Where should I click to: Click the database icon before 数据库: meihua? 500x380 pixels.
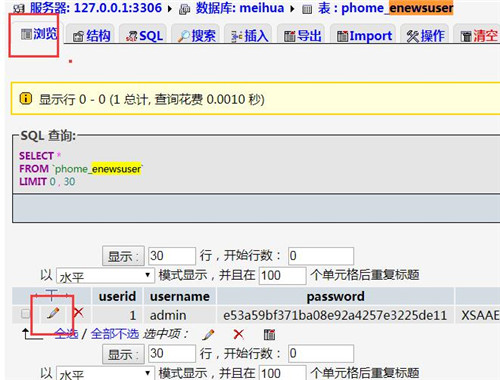tap(184, 9)
